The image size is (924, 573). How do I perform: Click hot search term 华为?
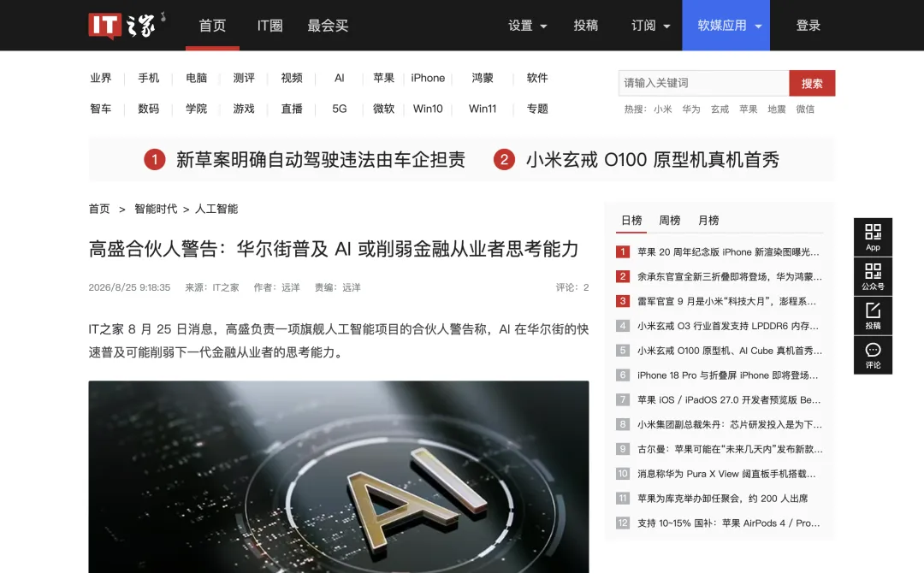pyautogui.click(x=691, y=109)
